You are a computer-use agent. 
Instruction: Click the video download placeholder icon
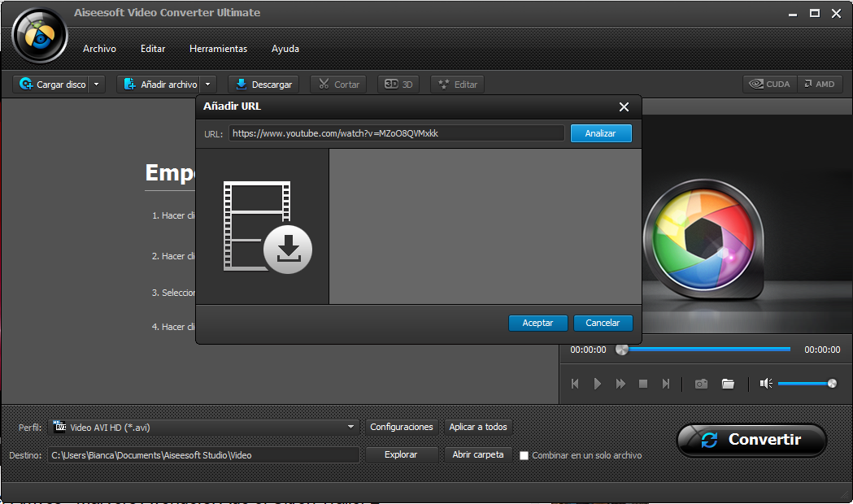tap(267, 228)
